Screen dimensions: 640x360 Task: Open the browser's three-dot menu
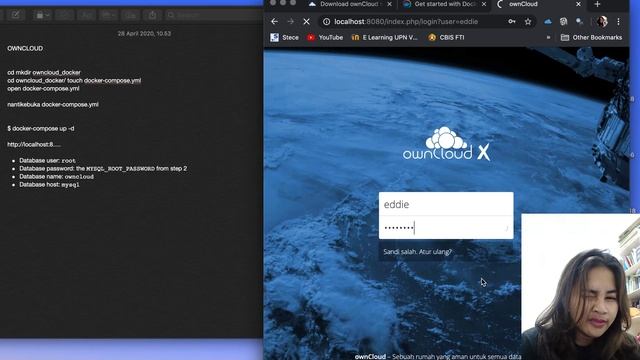tap(618, 22)
